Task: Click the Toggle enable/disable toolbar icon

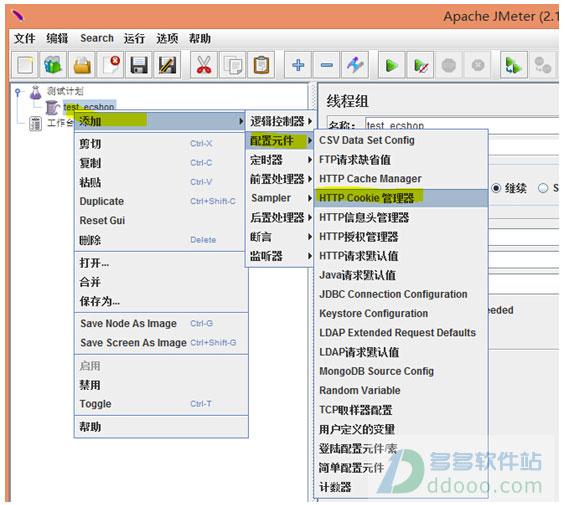Action: pos(355,65)
